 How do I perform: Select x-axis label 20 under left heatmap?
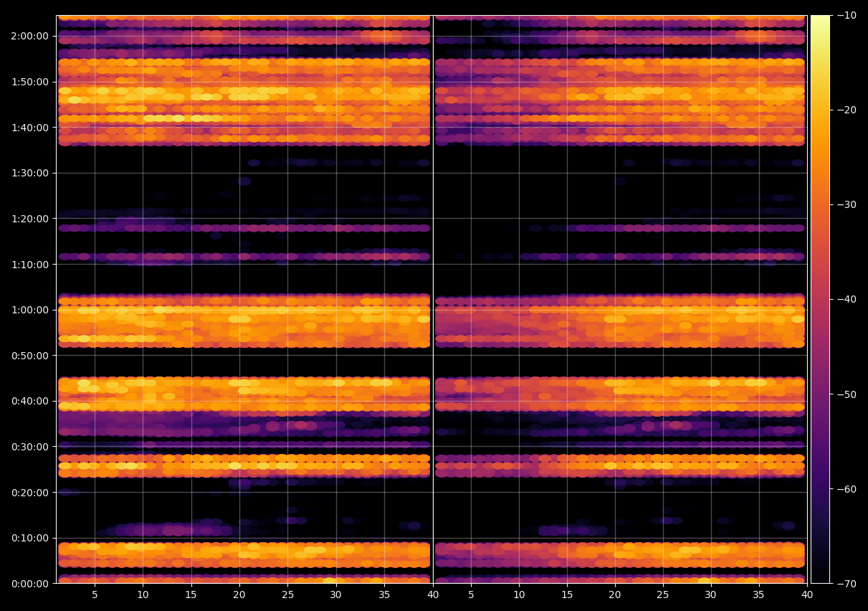click(x=239, y=595)
